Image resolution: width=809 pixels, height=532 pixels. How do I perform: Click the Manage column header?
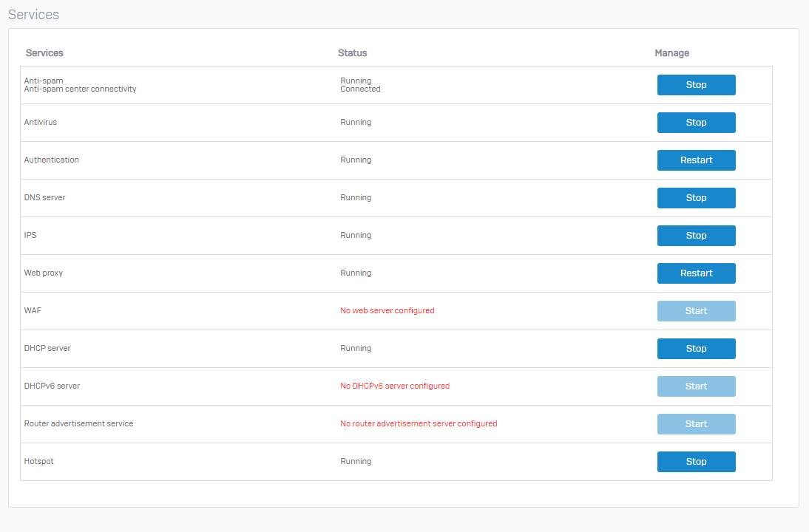pos(671,53)
